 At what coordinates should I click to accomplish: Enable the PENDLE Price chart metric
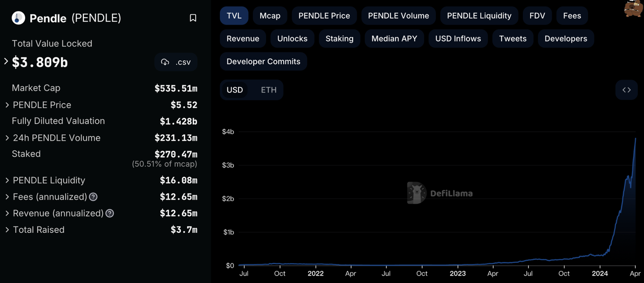coord(324,16)
